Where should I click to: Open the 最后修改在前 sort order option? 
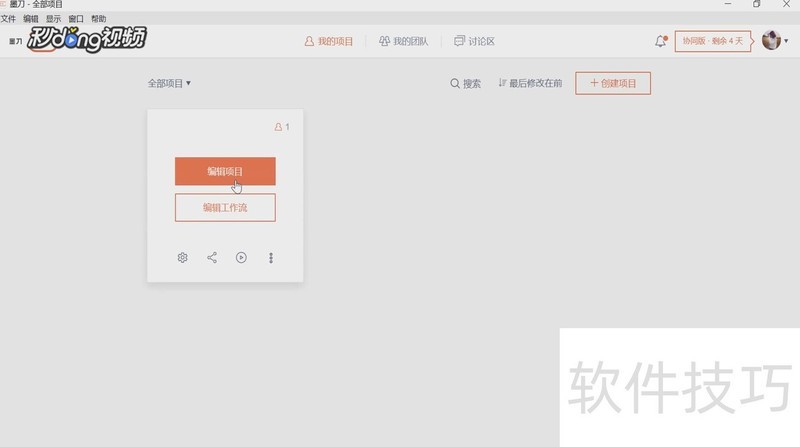pos(530,83)
